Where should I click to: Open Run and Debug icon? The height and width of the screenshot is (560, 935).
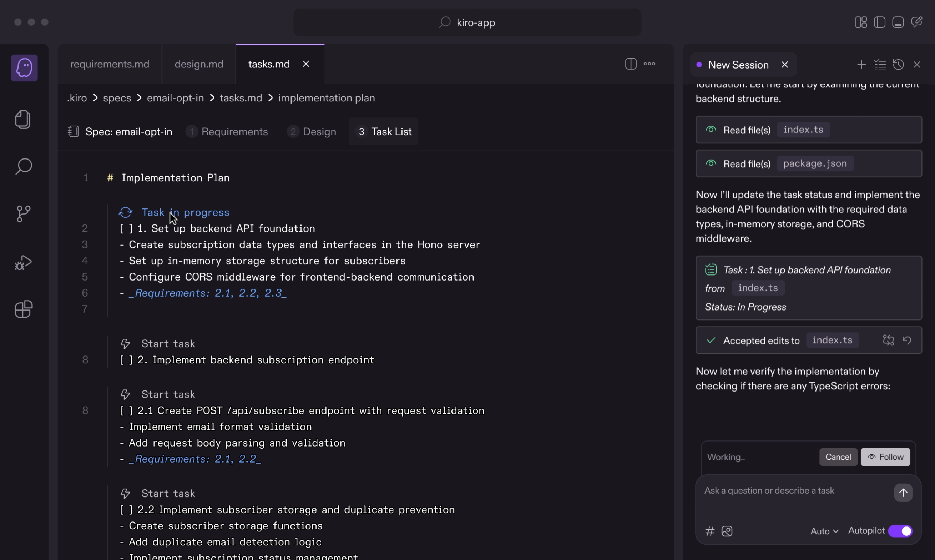(x=24, y=263)
